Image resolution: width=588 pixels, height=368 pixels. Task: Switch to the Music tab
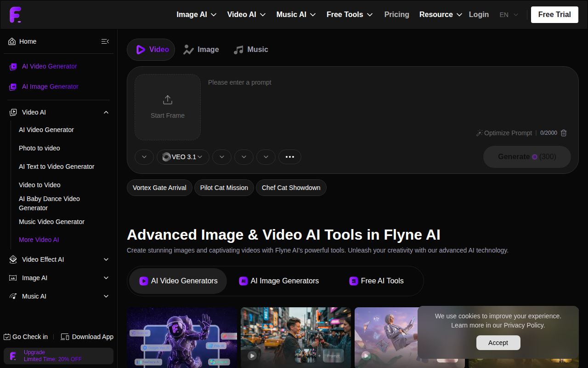250,50
